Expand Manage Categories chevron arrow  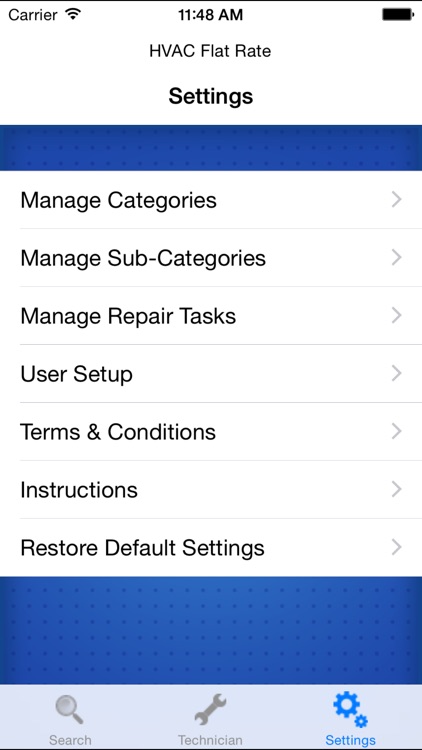(x=396, y=199)
